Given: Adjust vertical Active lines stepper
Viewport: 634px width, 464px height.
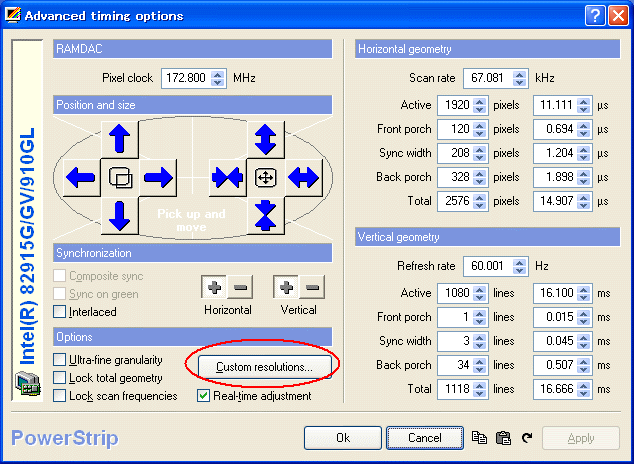Looking at the screenshot, I should coord(480,293).
